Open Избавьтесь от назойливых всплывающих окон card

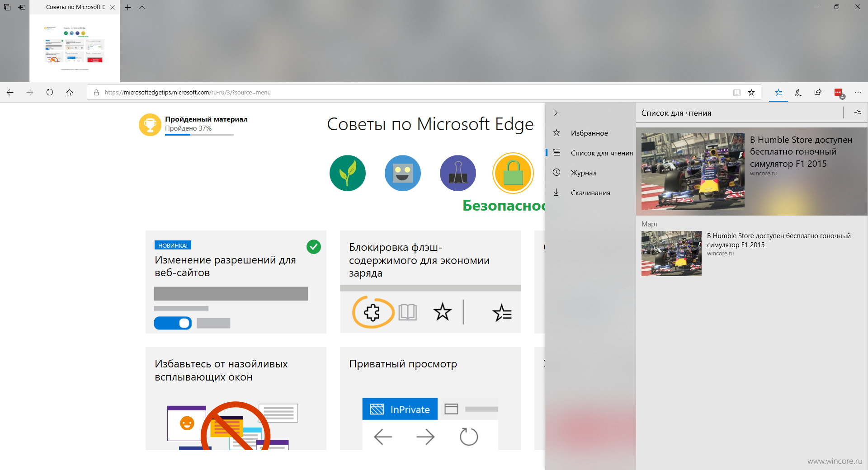(x=236, y=399)
